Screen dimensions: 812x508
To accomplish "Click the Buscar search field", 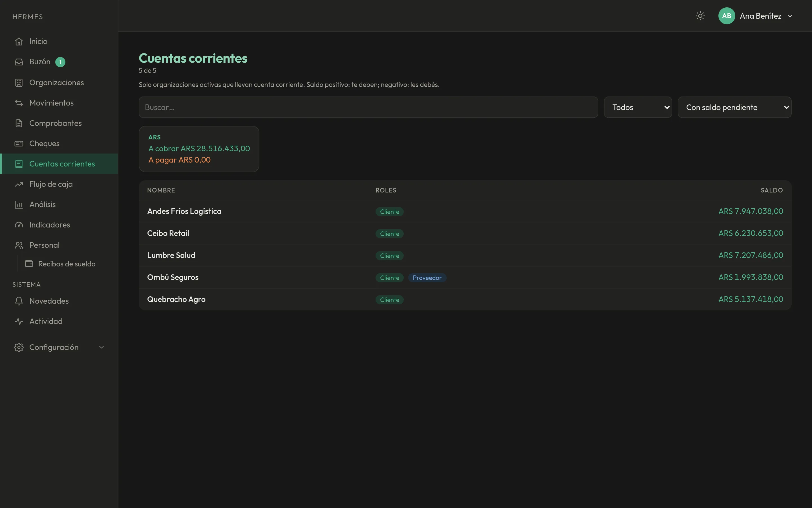I will click(368, 107).
